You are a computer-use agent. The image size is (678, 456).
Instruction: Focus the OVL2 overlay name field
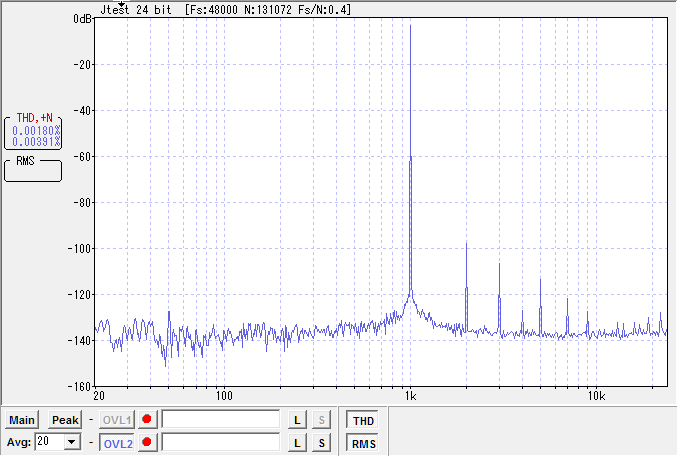pyautogui.click(x=221, y=442)
